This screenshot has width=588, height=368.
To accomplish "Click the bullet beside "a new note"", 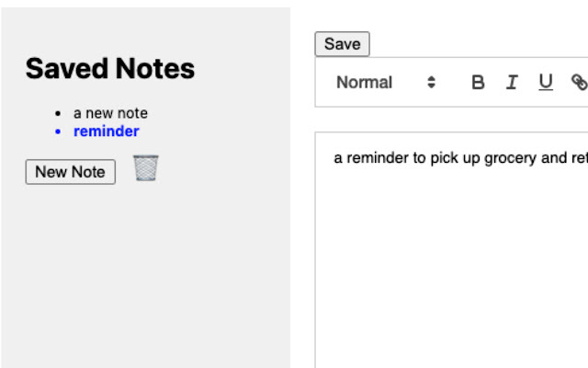I will 59,114.
